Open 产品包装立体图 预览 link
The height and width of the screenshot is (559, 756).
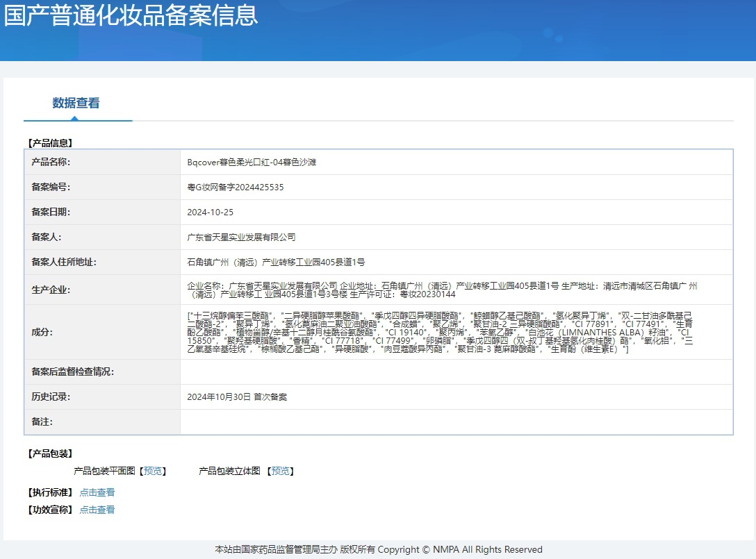tap(281, 471)
